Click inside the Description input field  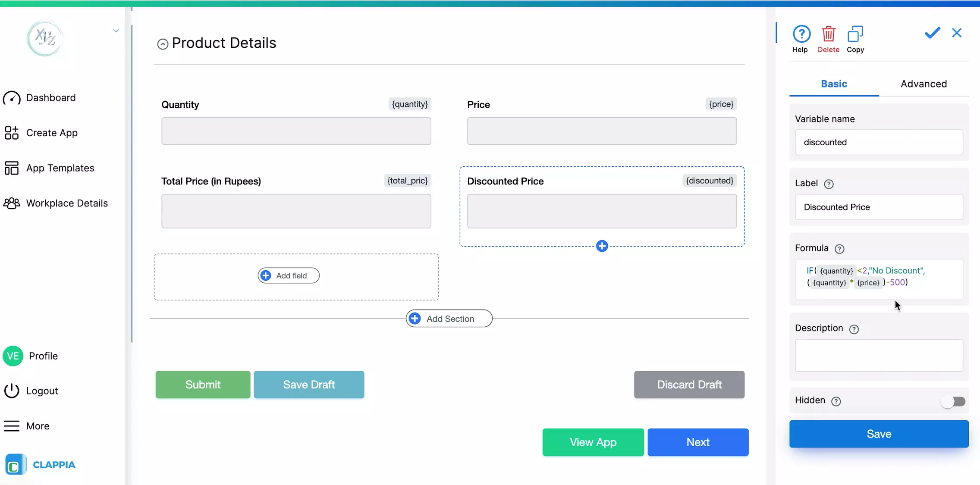pos(879,355)
